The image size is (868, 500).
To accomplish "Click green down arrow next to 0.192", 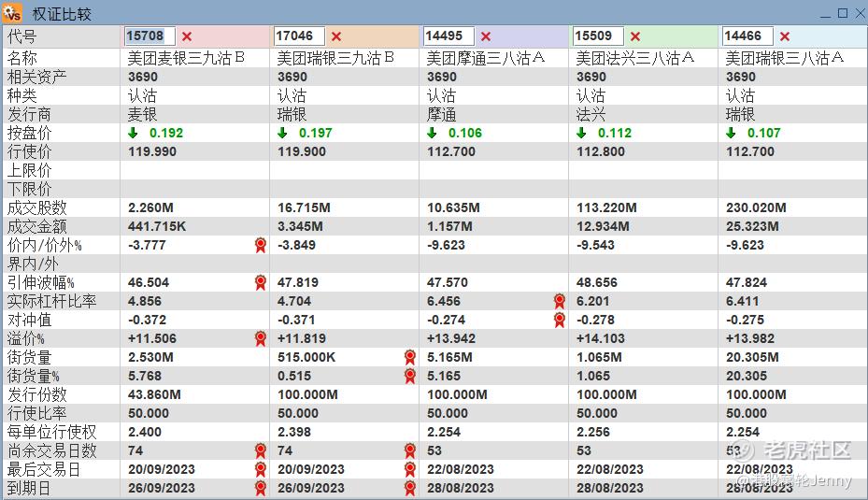I will click(x=133, y=133).
